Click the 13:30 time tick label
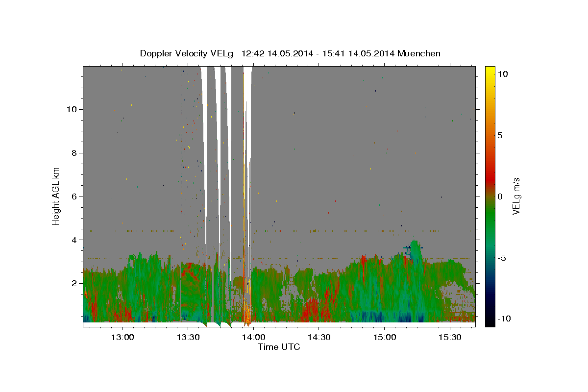Screen dimensions: 588x392 [x=188, y=337]
